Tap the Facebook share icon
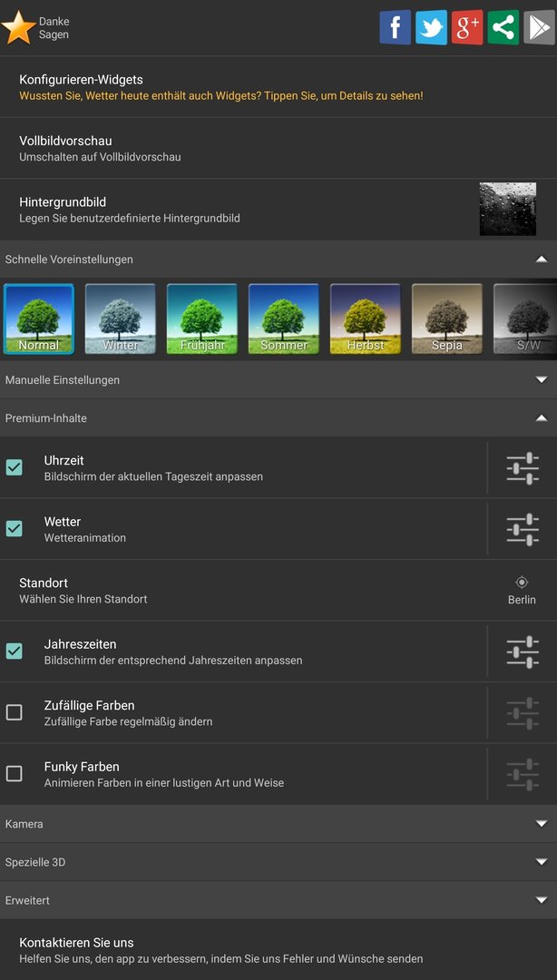The width and height of the screenshot is (557, 980). pyautogui.click(x=395, y=27)
